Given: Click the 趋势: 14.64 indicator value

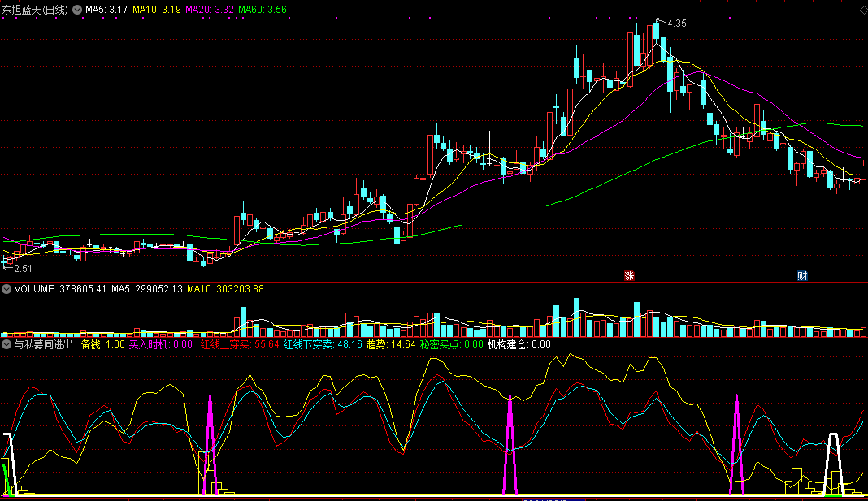Looking at the screenshot, I should (391, 344).
